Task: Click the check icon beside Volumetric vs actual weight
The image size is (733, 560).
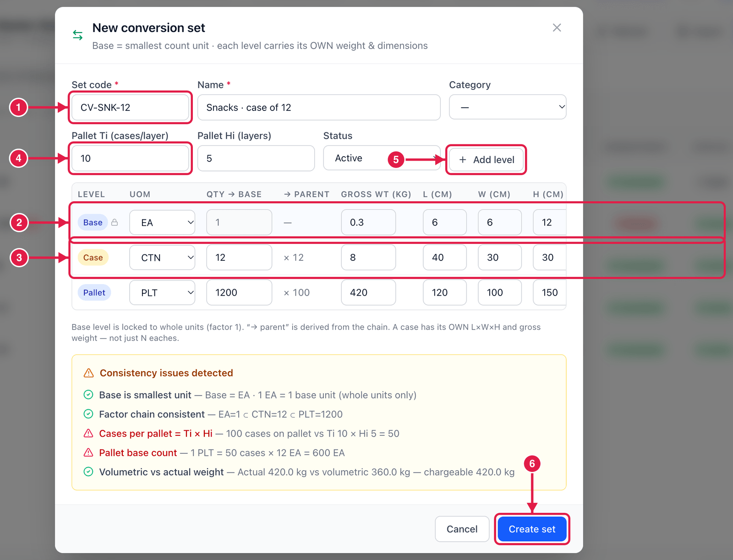Action: tap(88, 472)
